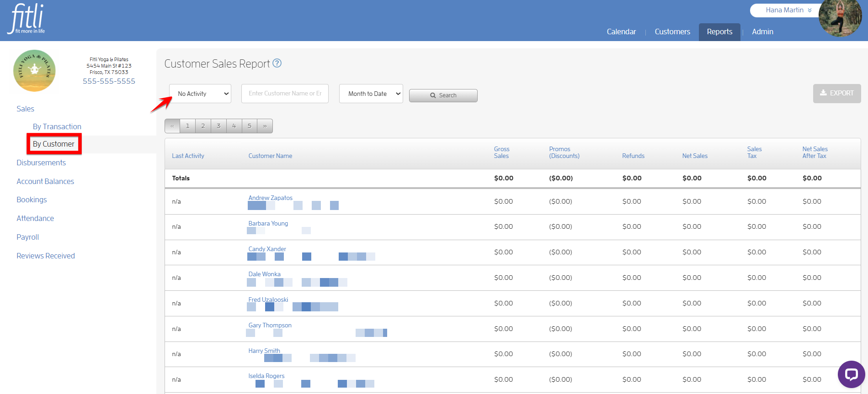Select By Transaction report

(57, 126)
